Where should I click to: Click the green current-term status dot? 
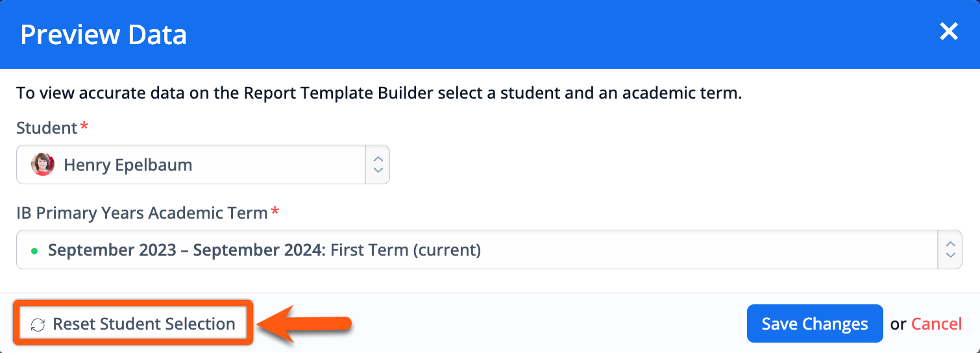(34, 250)
